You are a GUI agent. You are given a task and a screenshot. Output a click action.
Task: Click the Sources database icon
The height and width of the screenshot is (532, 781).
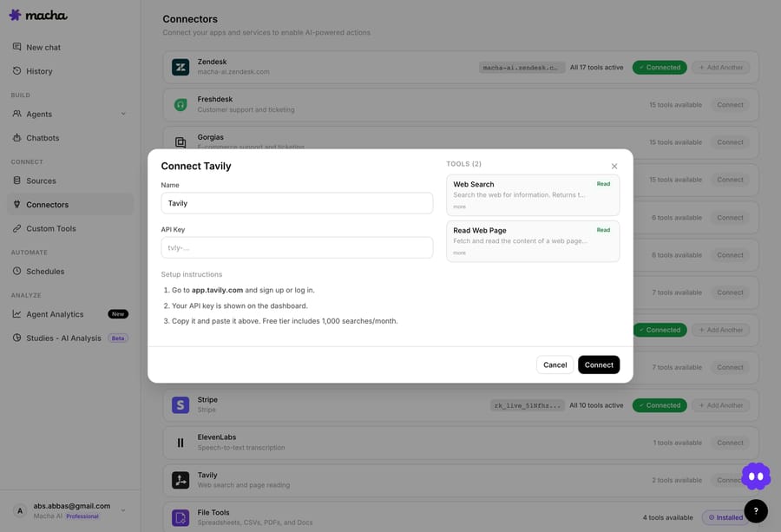17,181
